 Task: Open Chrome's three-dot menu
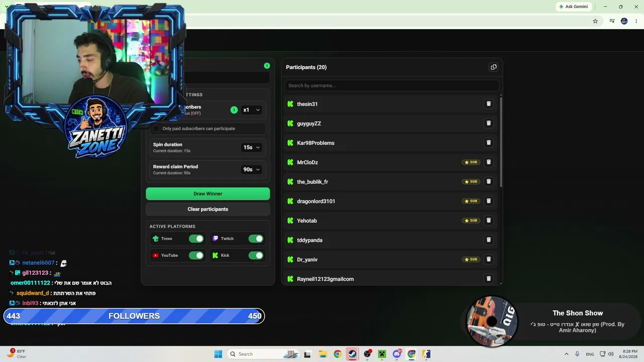pyautogui.click(x=636, y=21)
